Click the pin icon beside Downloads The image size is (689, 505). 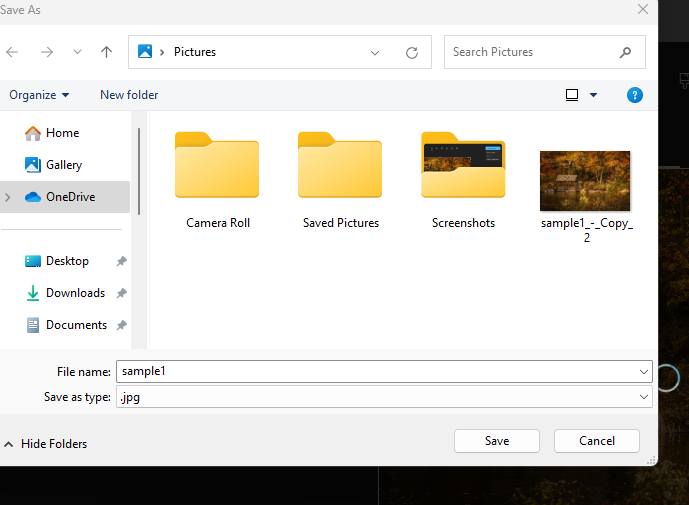click(121, 293)
